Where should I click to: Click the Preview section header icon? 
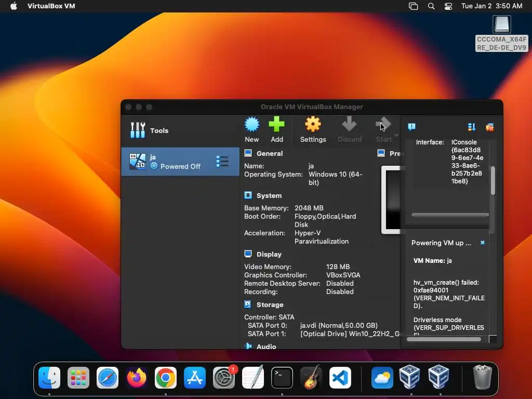[x=381, y=153]
